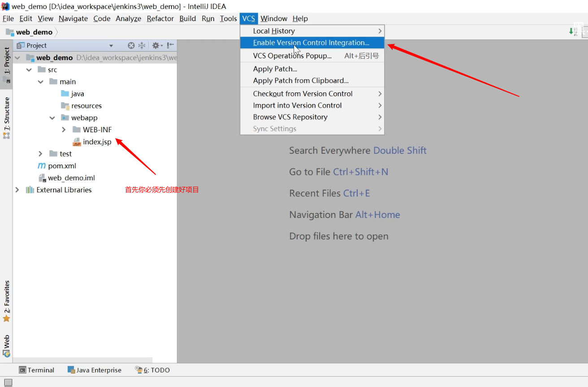This screenshot has width=588, height=387.
Task: Select Apply Patch menu entry
Action: [x=312, y=69]
